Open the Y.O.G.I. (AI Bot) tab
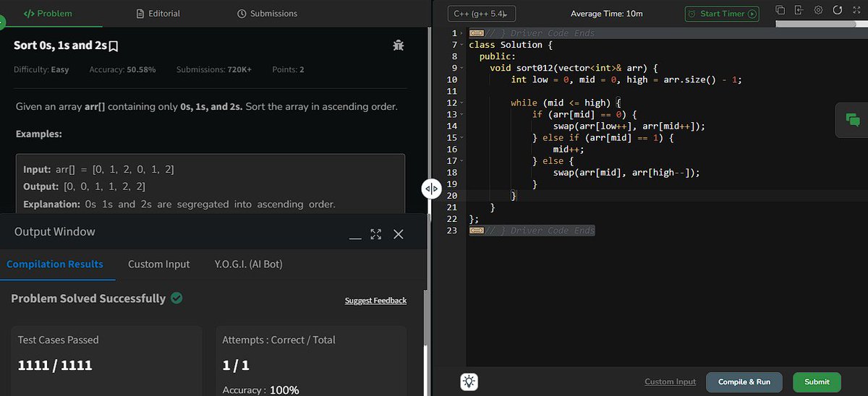868x396 pixels. pyautogui.click(x=248, y=264)
